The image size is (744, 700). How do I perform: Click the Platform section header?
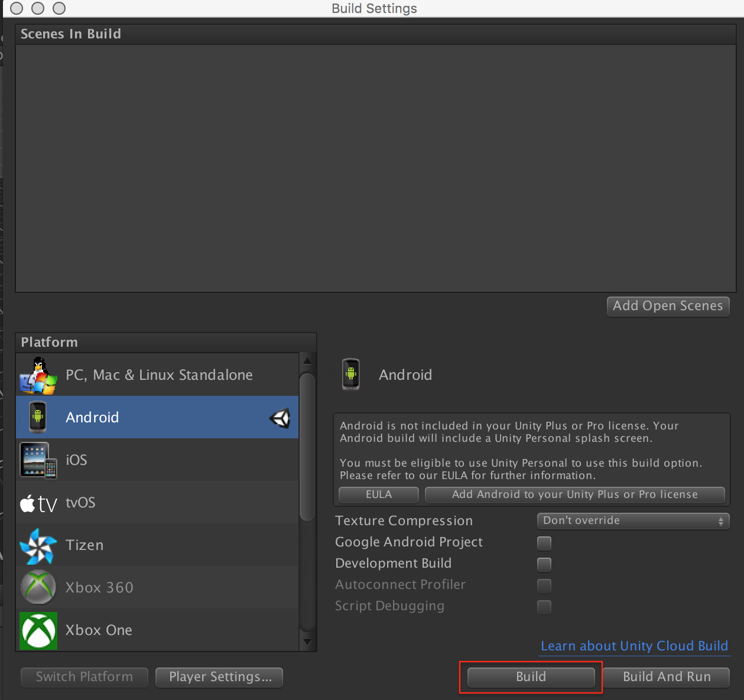tap(166, 343)
